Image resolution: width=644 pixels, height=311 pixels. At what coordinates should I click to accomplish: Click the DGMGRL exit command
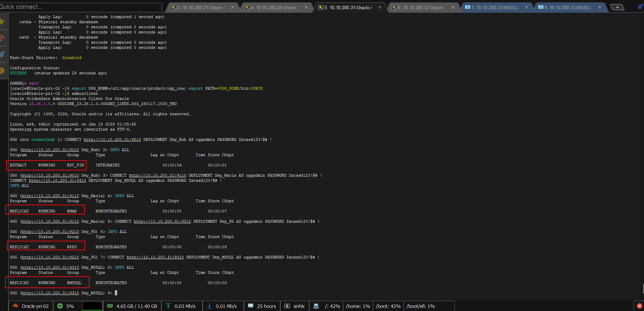[34, 83]
